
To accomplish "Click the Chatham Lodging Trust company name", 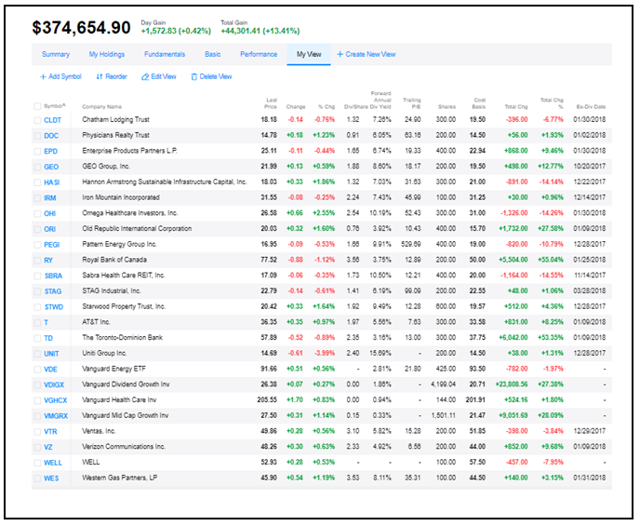I will [x=116, y=120].
